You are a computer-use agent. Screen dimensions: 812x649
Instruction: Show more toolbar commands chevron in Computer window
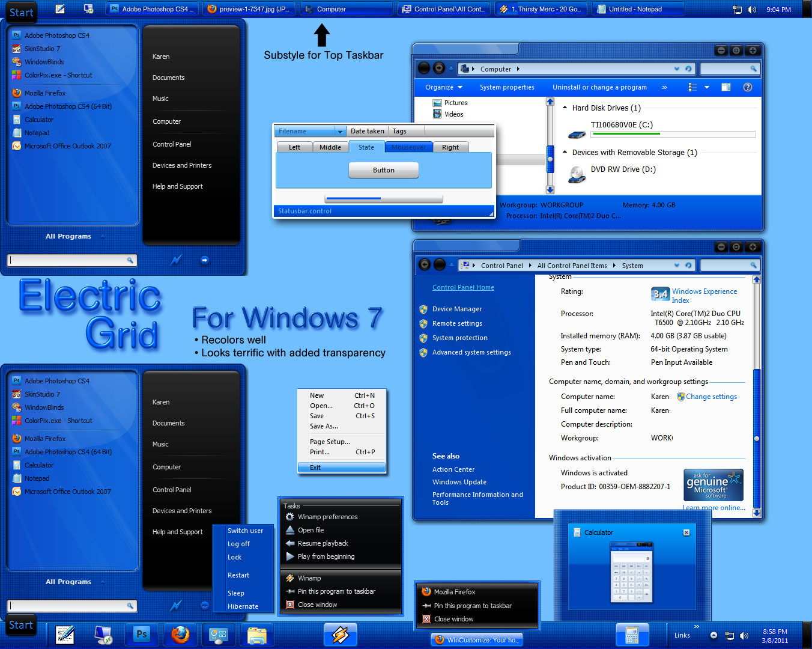click(x=664, y=87)
